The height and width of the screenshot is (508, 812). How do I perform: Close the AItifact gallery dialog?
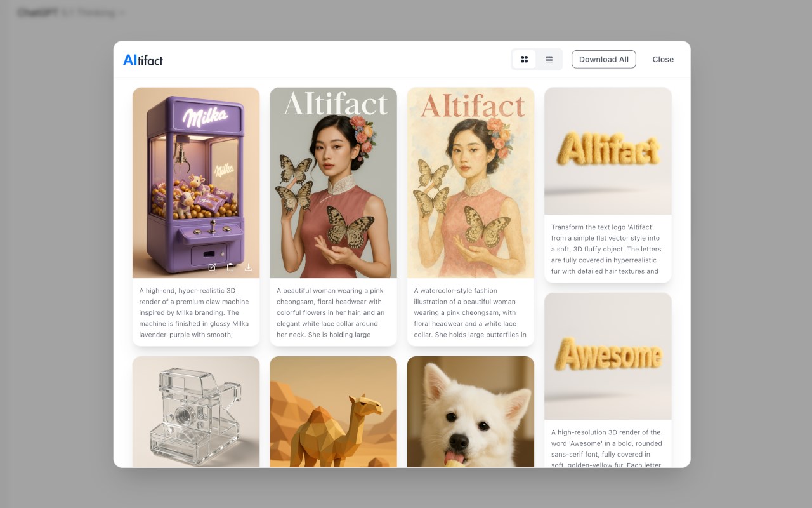click(663, 59)
